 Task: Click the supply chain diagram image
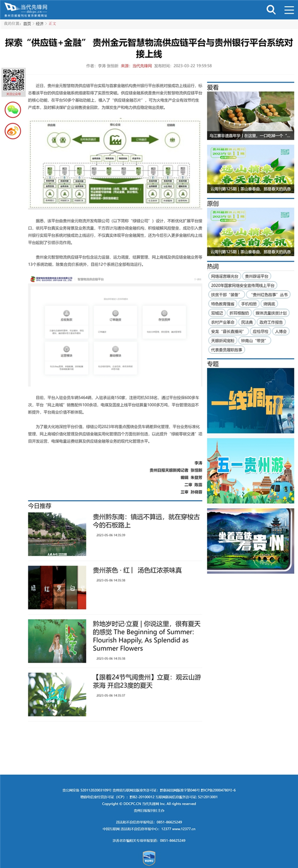tap(115, 164)
